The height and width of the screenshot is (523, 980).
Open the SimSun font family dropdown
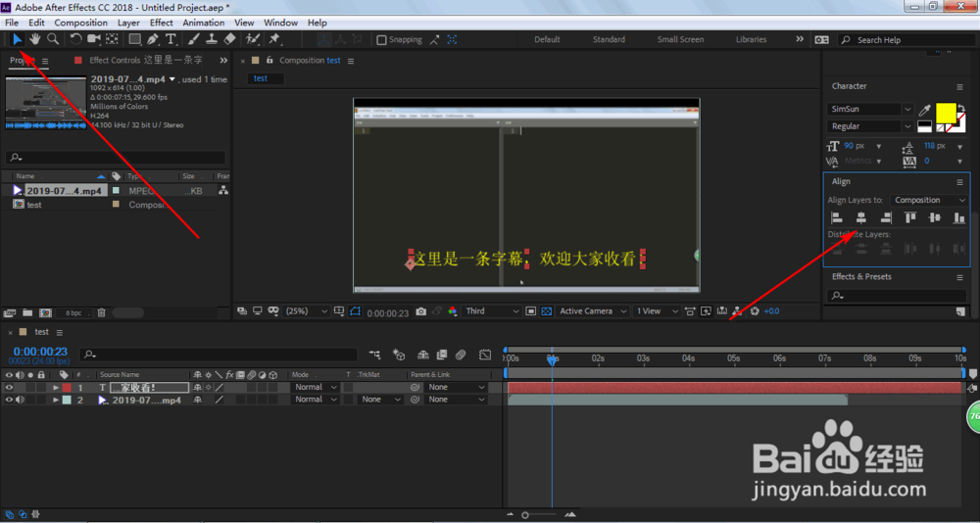[x=870, y=109]
